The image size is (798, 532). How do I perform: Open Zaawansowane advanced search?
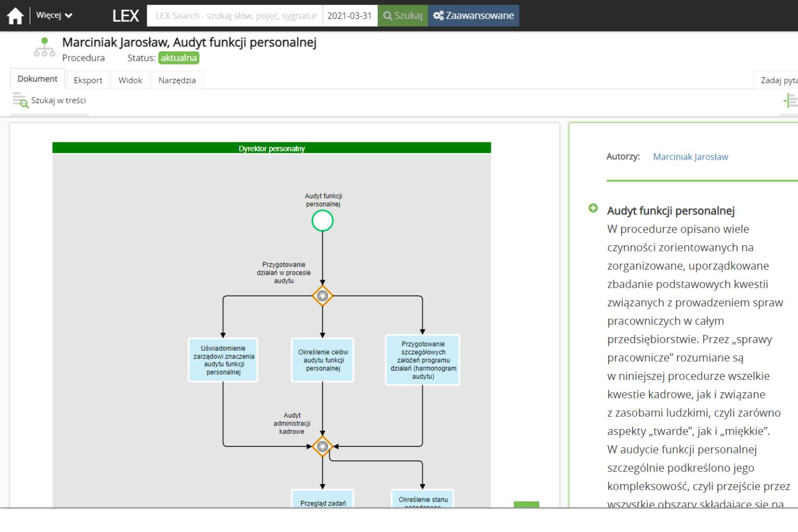(473, 16)
